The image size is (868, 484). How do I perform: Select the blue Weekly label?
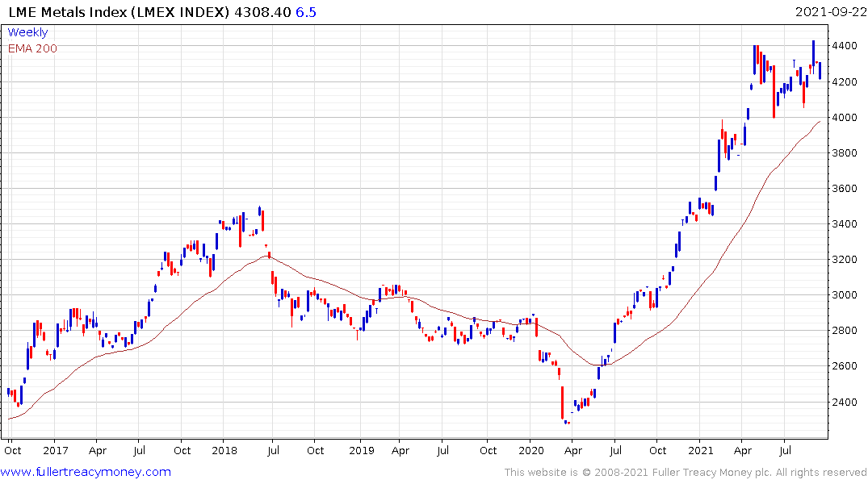pos(27,32)
